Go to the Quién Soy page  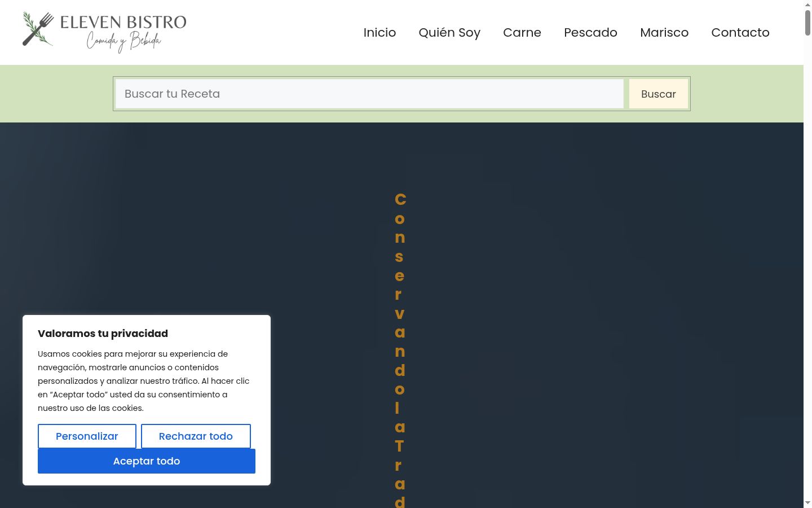449,33
